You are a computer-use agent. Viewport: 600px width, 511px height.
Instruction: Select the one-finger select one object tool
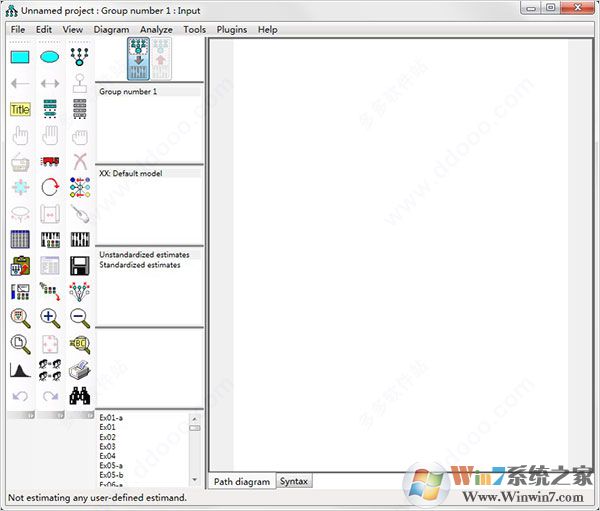tap(20, 136)
